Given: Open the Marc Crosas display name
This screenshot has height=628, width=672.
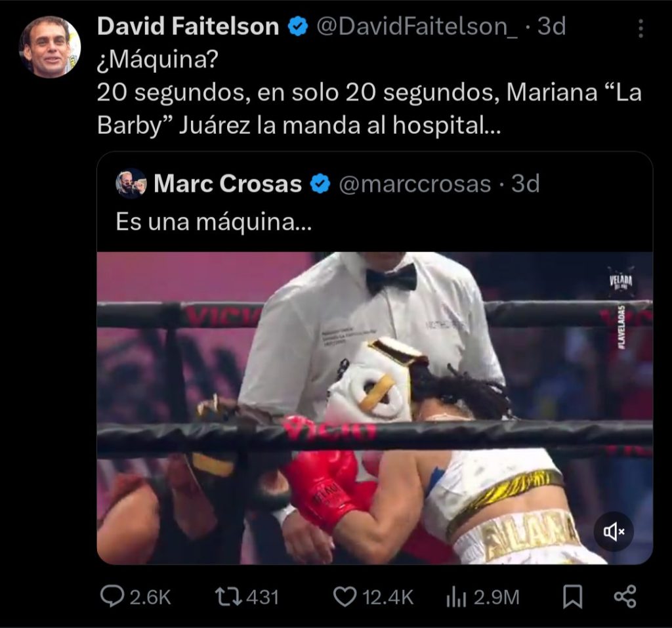Looking at the screenshot, I should (228, 184).
